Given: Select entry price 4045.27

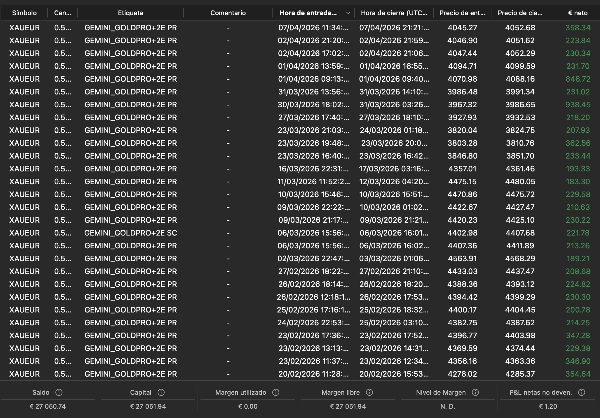Looking at the screenshot, I should click(462, 28).
